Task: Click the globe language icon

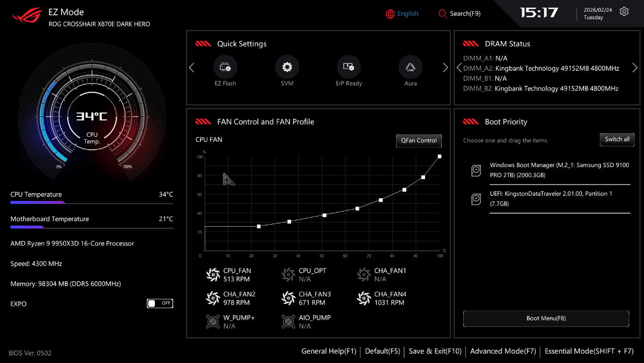Action: pyautogui.click(x=391, y=14)
